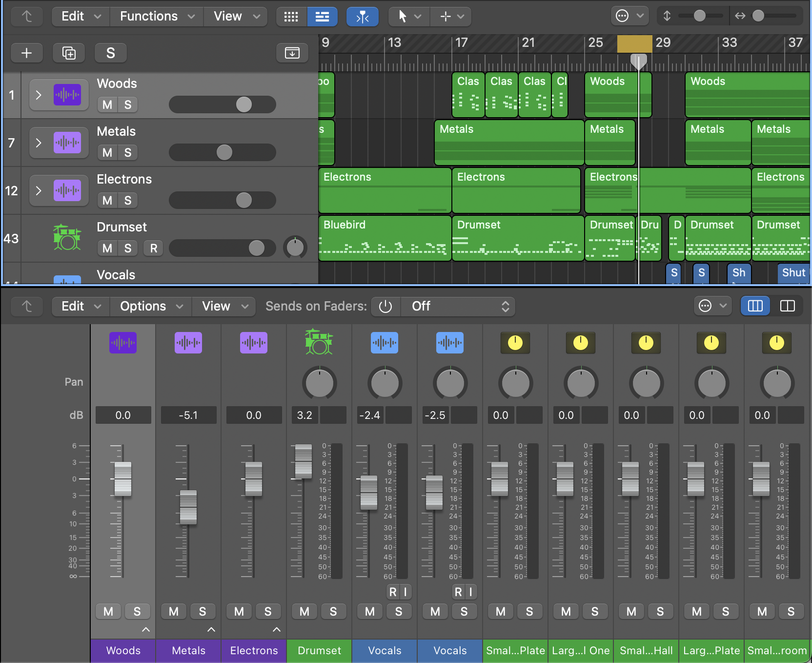The width and height of the screenshot is (812, 663).
Task: Expand the Woods track stack
Action: (39, 95)
